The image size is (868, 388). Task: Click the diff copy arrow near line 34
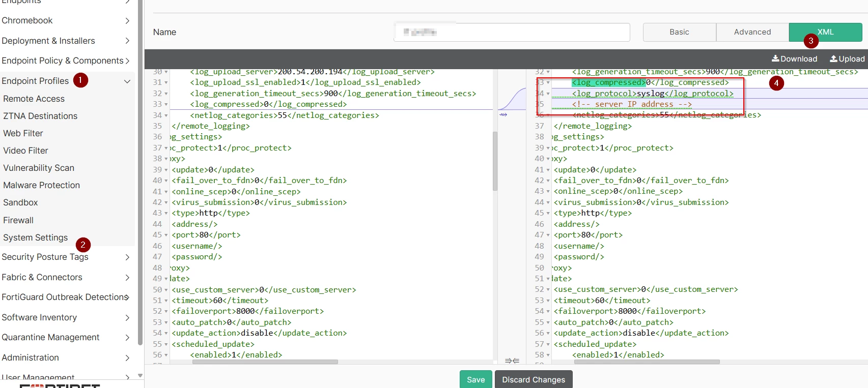pos(503,115)
